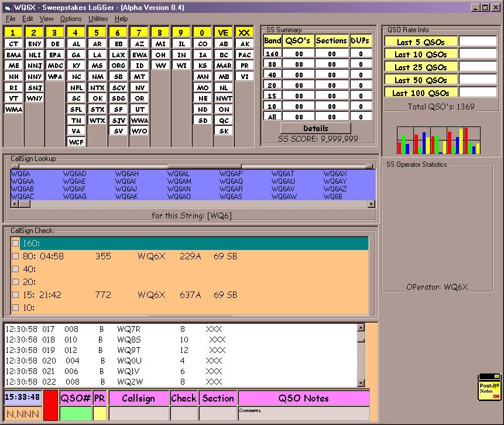Select the SCV section tile
Image resolution: width=504 pixels, height=425 pixels.
(x=118, y=87)
